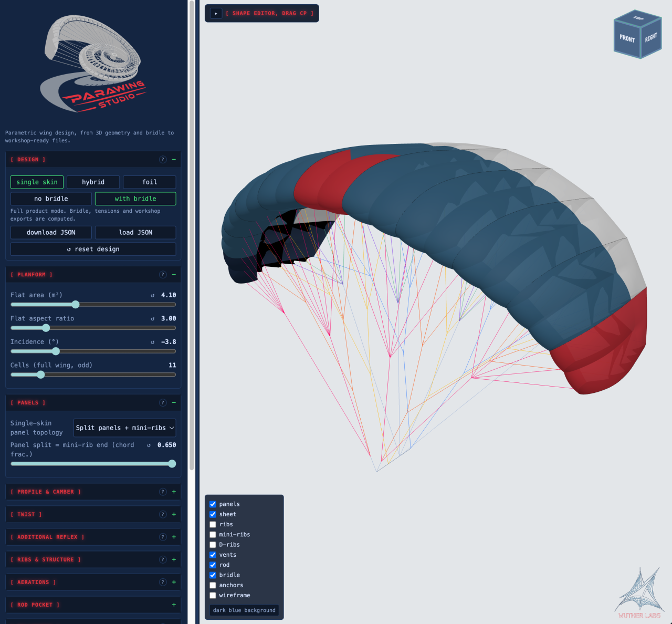This screenshot has width=672, height=624.
Task: Switch to dark blue background
Action: [x=244, y=610]
